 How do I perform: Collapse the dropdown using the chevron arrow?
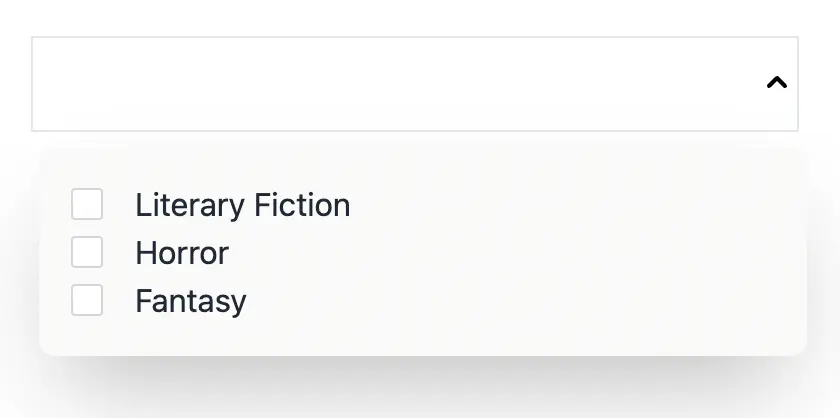776,84
